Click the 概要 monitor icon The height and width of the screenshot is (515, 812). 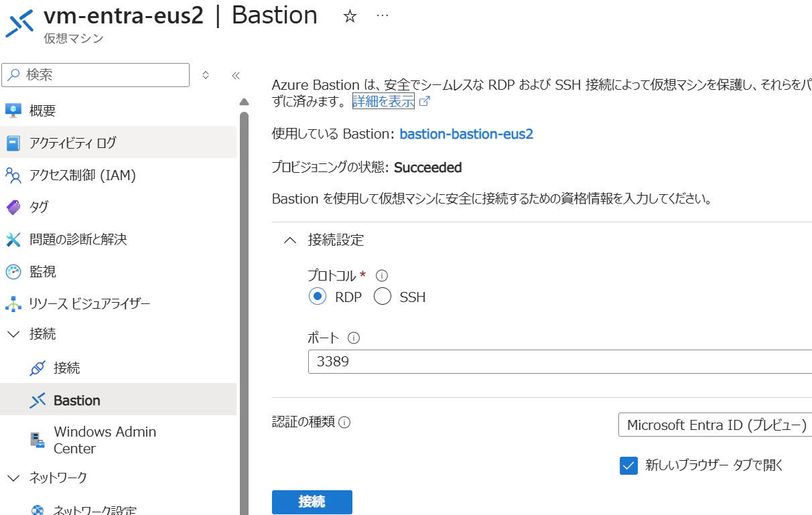point(13,111)
